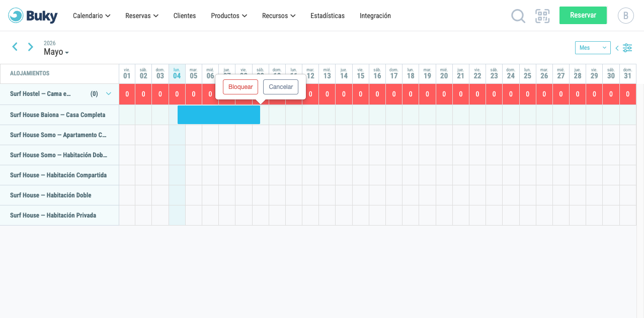Open the QR code scanner icon
The width and height of the screenshot is (644, 318).
pyautogui.click(x=542, y=16)
